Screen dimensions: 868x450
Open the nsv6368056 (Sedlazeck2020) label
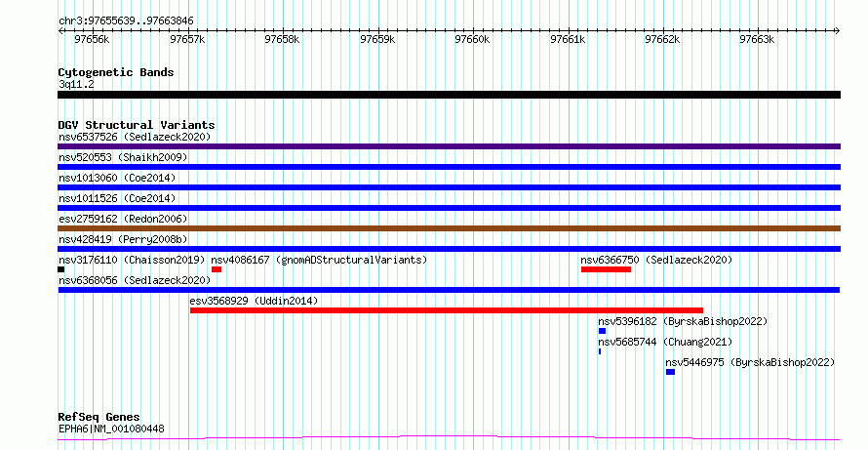point(135,280)
